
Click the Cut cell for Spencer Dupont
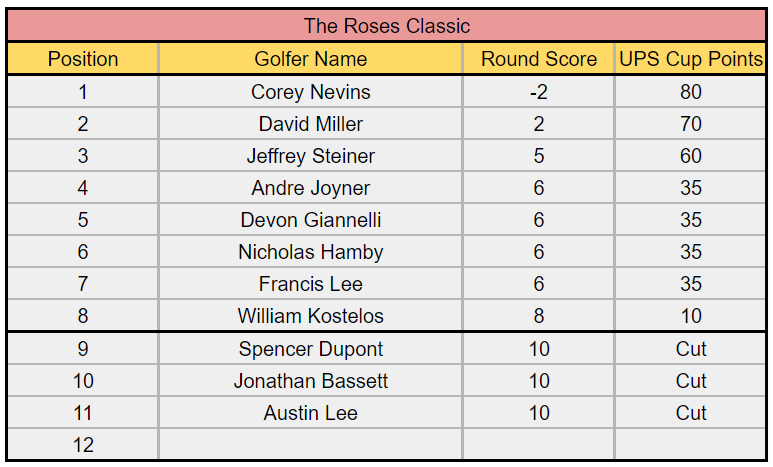coord(690,349)
